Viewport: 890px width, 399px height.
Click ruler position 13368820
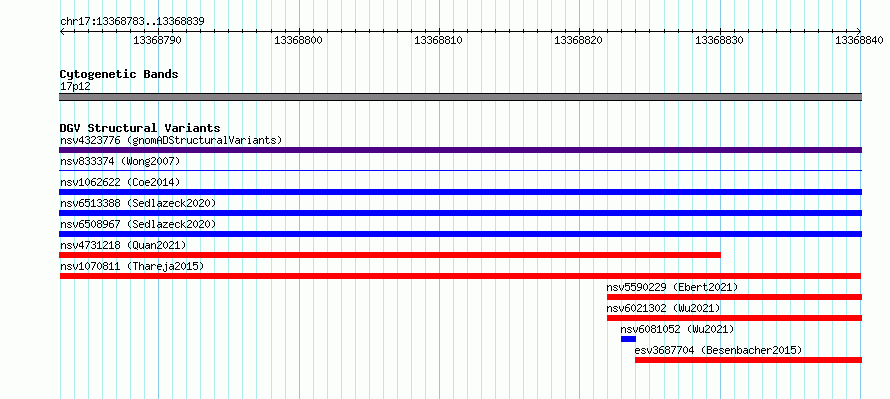coord(578,40)
